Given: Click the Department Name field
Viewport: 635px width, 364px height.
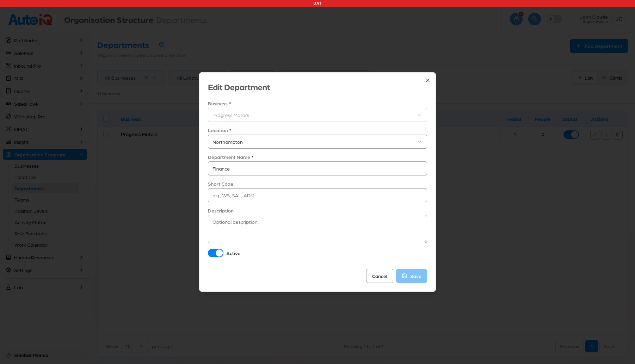Looking at the screenshot, I should pos(317,168).
